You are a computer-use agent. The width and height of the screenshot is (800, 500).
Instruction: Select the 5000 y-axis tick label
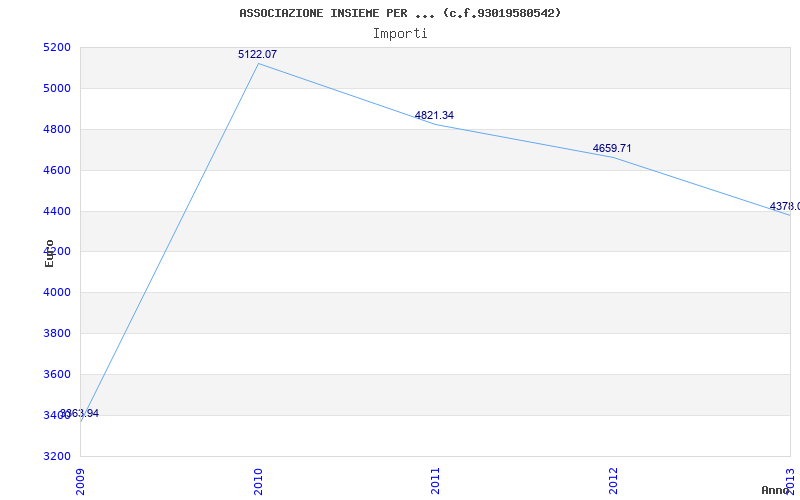[57, 89]
